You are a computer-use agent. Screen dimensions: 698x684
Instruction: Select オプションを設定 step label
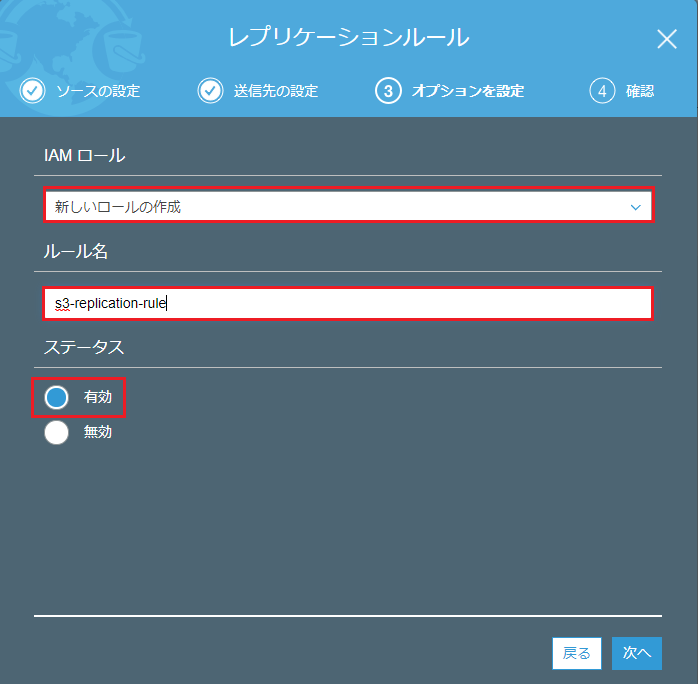point(468,91)
